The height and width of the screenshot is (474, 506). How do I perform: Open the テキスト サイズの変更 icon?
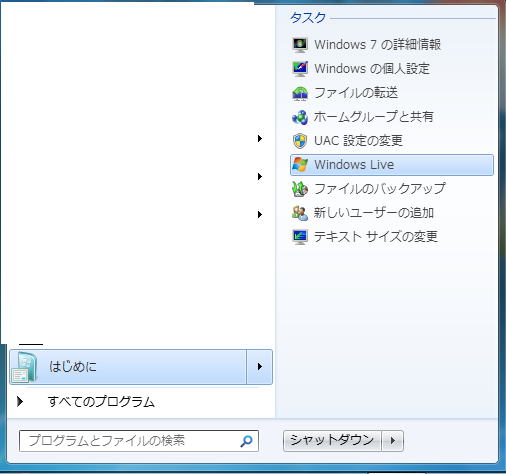pyautogui.click(x=300, y=237)
